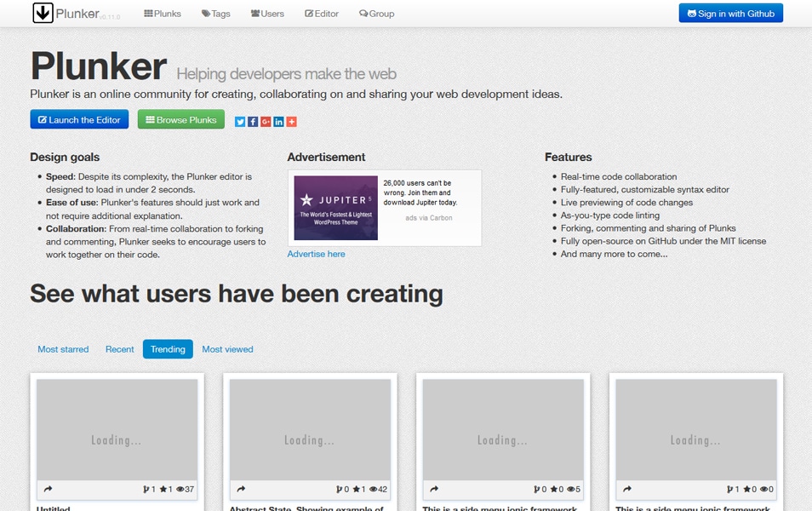The image size is (812, 511).
Task: Click Launch the Editor button
Action: tap(79, 120)
